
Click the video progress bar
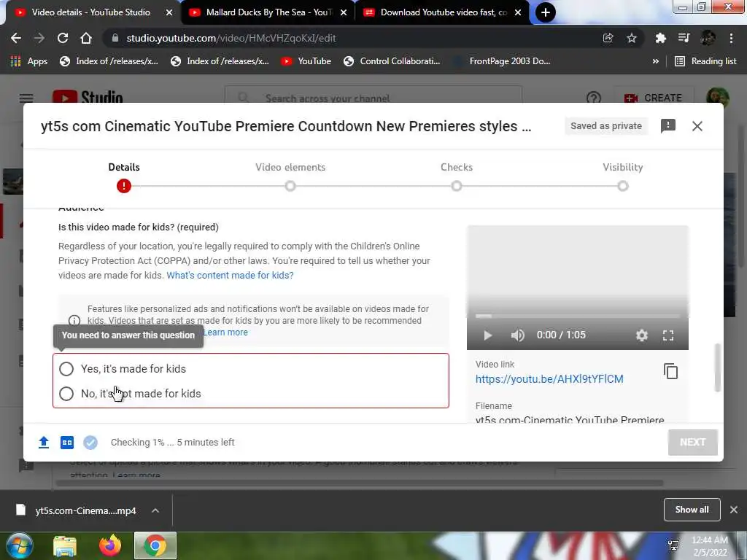(578, 316)
